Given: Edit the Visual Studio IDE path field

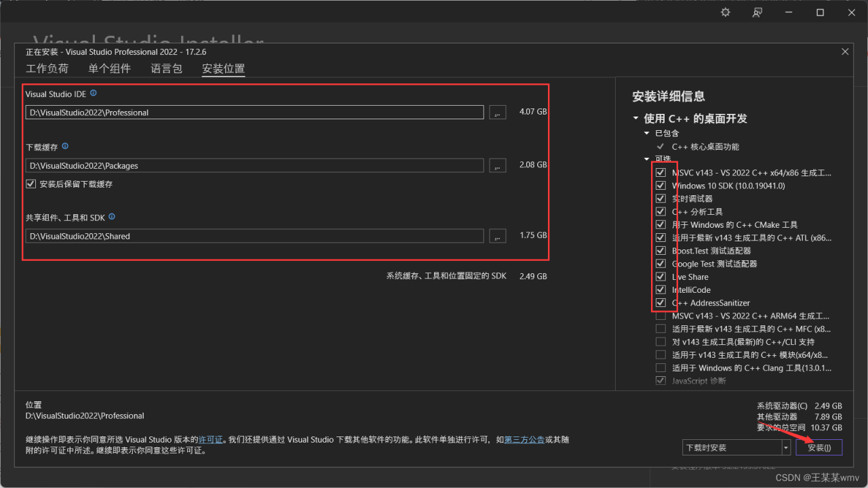Looking at the screenshot, I should (x=255, y=113).
